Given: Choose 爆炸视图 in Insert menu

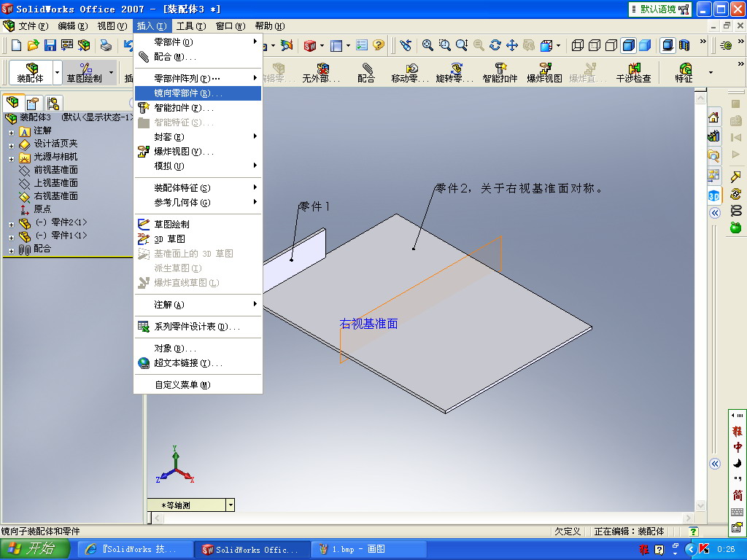Looking at the screenshot, I should click(x=198, y=152).
